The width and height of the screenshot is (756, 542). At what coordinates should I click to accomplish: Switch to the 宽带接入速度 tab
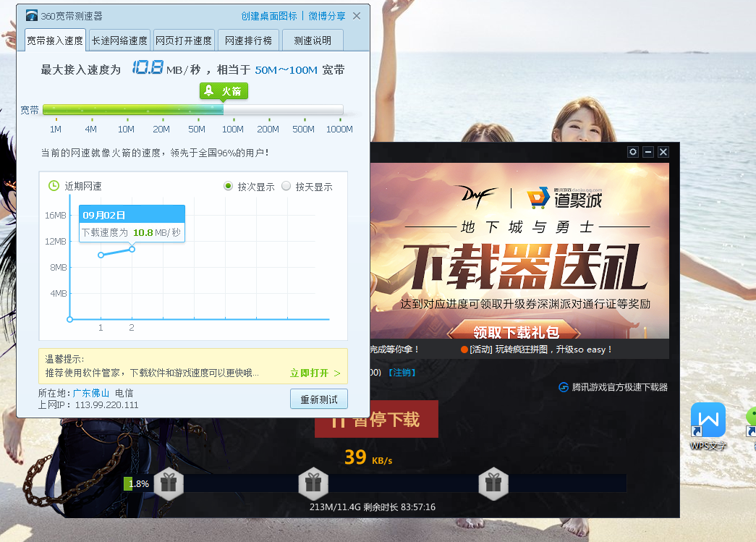click(x=56, y=41)
